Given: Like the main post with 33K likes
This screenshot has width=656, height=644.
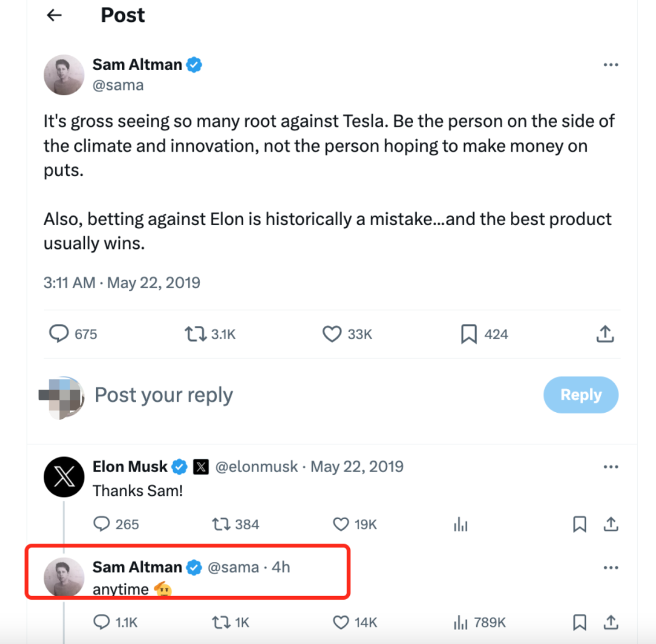Looking at the screenshot, I should click(x=332, y=334).
